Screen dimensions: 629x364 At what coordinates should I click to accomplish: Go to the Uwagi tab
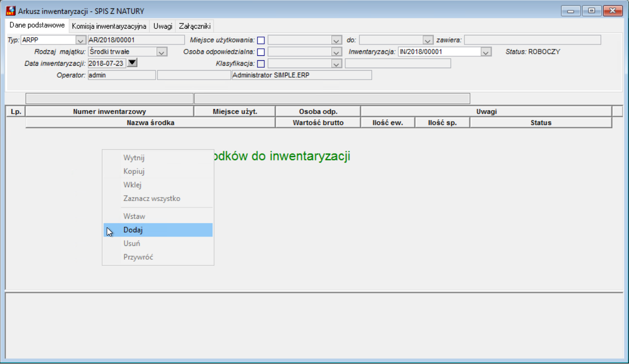(x=163, y=26)
